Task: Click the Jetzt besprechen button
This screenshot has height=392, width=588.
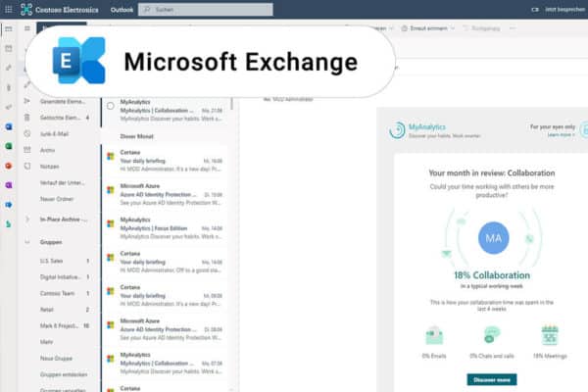Action: pyautogui.click(x=564, y=10)
